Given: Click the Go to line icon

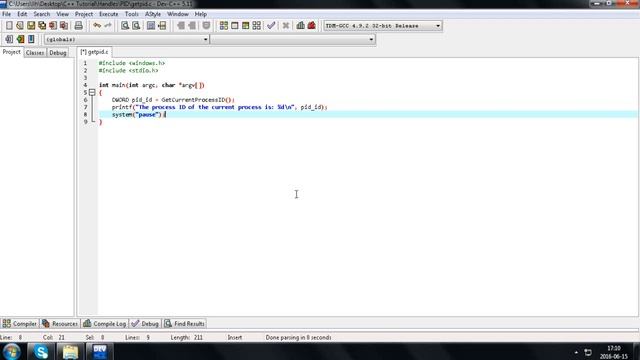Looking at the screenshot, I should (162, 26).
